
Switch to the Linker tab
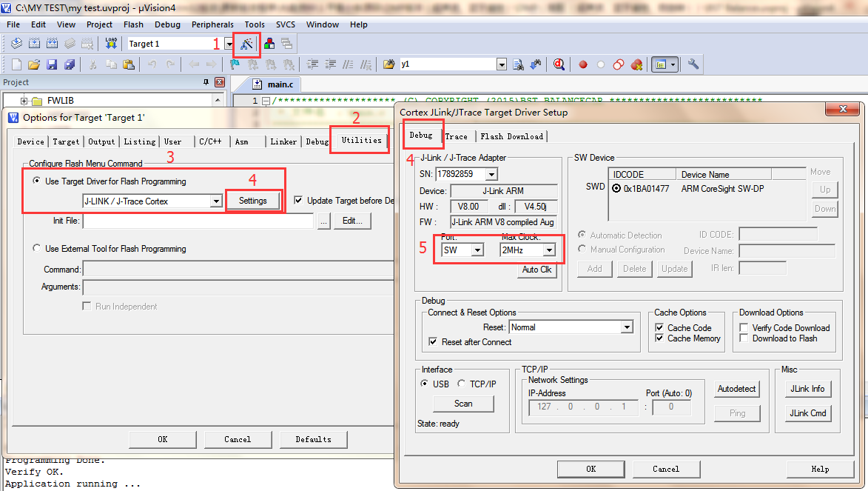283,142
